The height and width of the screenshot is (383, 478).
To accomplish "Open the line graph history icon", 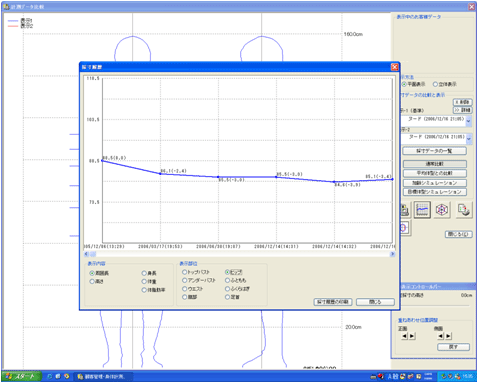I will (422, 210).
